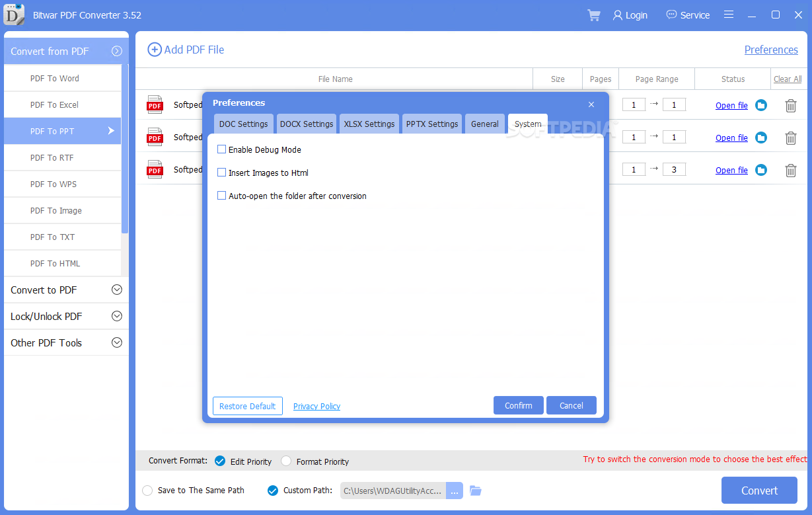Click the sidebar vertical scrollbar
Screen dimensions: 812x515
pyautogui.click(x=125, y=149)
